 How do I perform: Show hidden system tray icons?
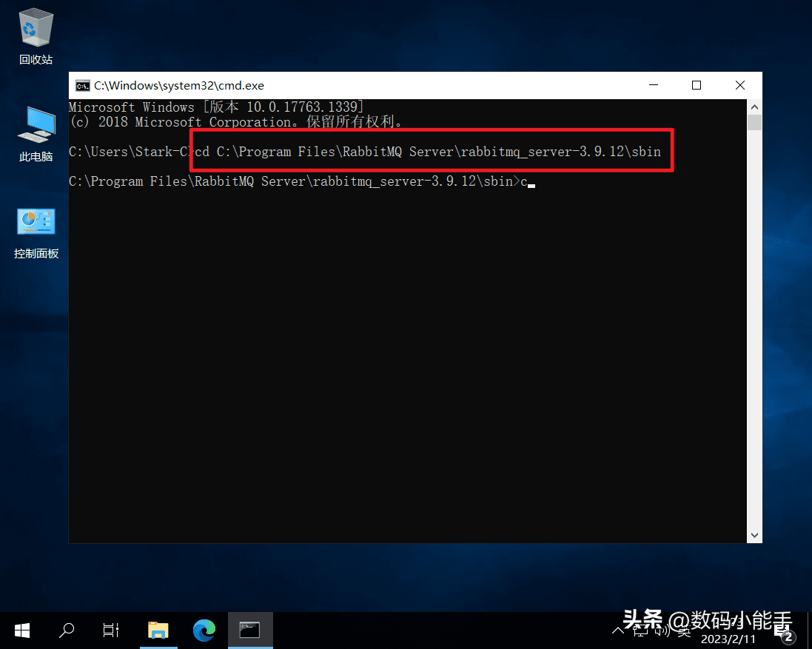(618, 631)
